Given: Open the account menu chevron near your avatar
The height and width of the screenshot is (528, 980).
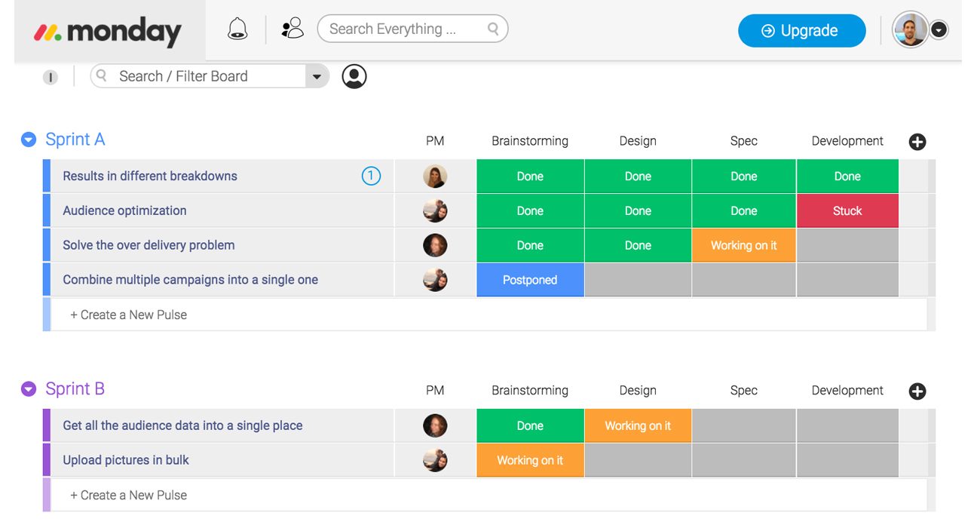Looking at the screenshot, I should [x=939, y=29].
